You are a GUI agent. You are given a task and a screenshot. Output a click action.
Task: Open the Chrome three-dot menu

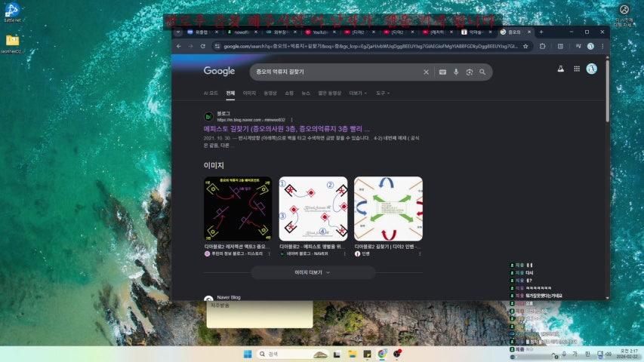point(602,46)
